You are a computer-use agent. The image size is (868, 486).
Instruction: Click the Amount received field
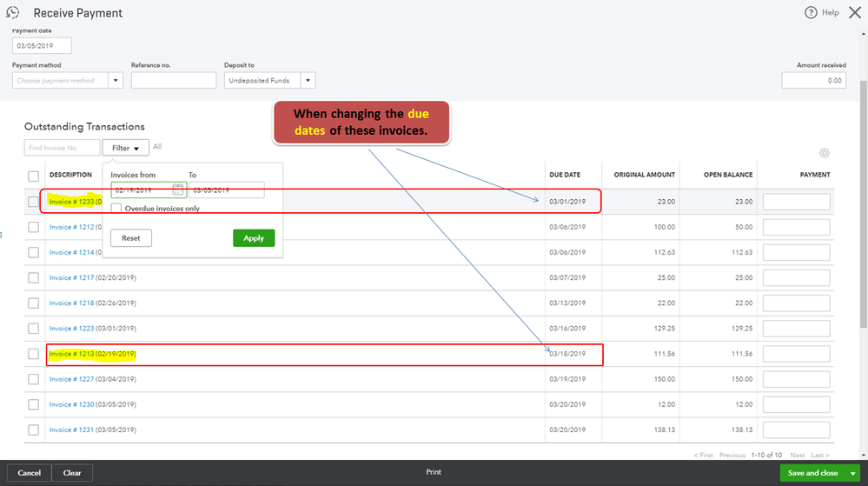point(814,80)
